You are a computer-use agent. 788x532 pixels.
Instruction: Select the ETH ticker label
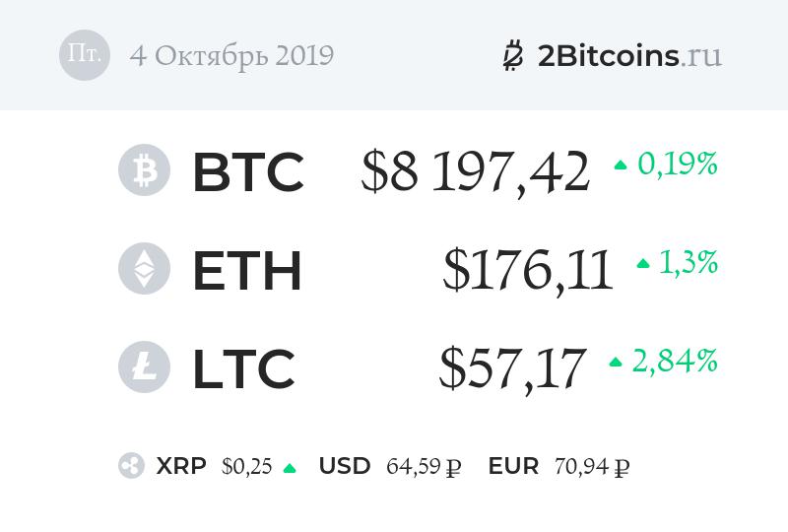246,270
